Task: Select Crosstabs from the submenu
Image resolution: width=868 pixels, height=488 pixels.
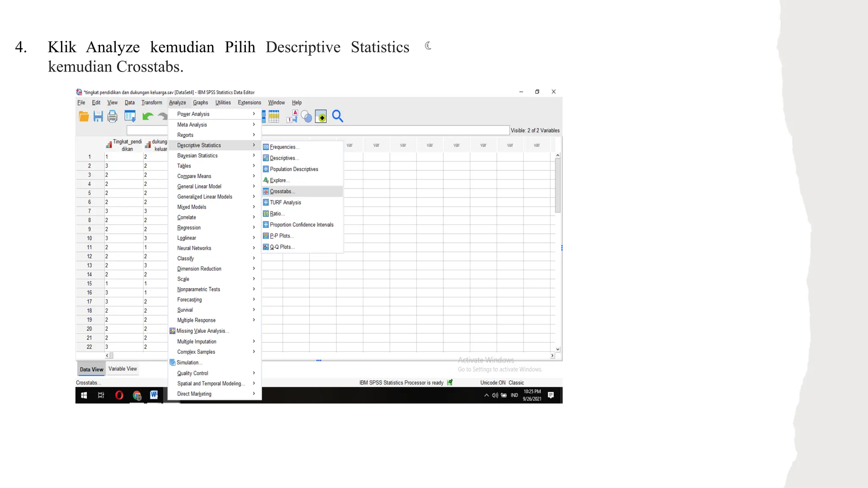Action: [x=282, y=191]
